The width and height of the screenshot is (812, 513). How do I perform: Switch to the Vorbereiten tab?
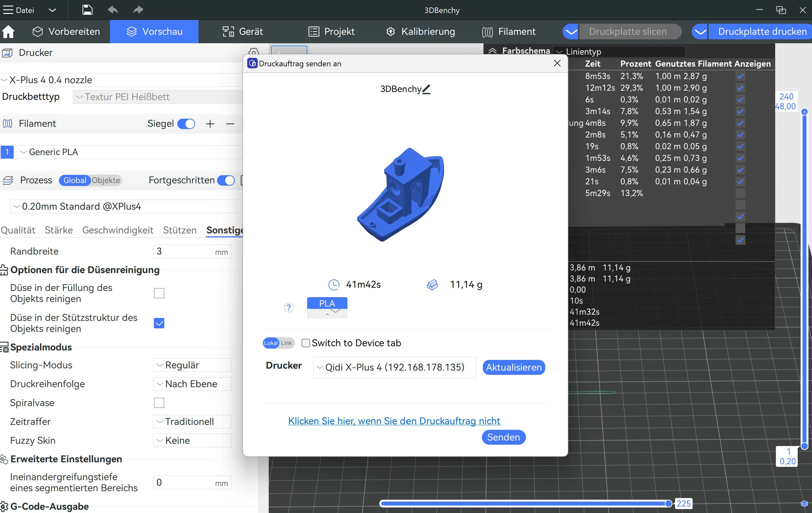66,32
